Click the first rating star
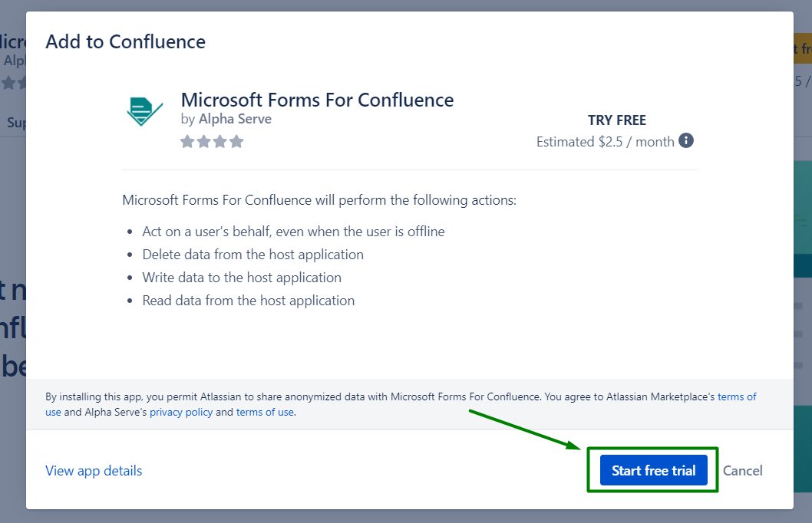The image size is (812, 523). click(x=187, y=141)
